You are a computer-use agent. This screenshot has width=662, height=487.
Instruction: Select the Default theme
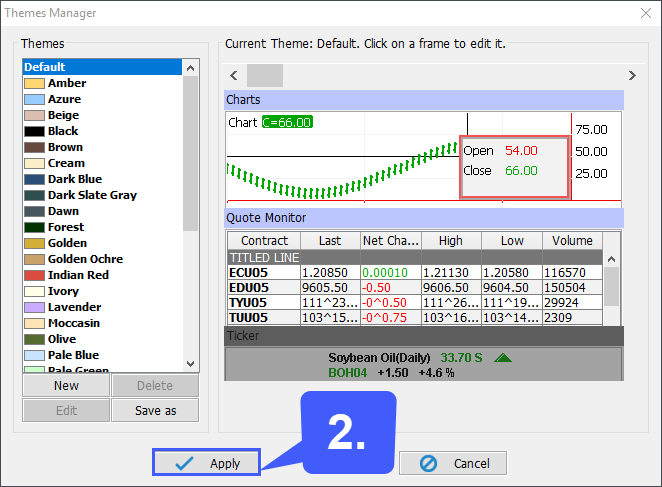(x=102, y=67)
